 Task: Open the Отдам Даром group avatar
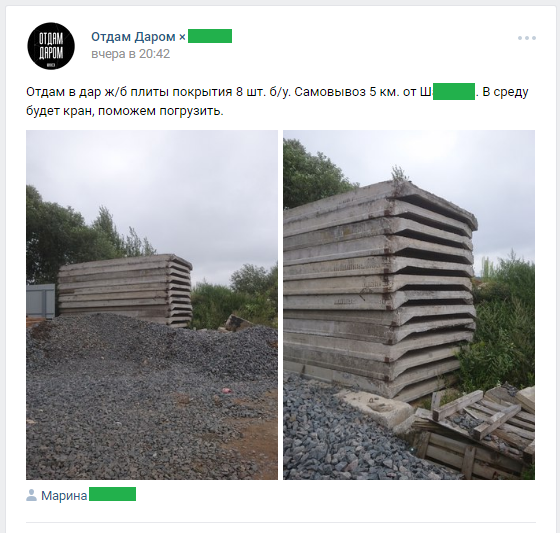point(51,46)
